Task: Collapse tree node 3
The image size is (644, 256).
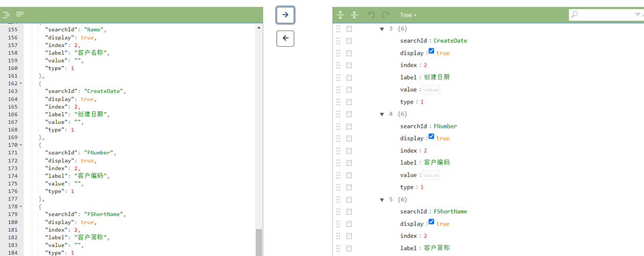Action: tap(382, 29)
